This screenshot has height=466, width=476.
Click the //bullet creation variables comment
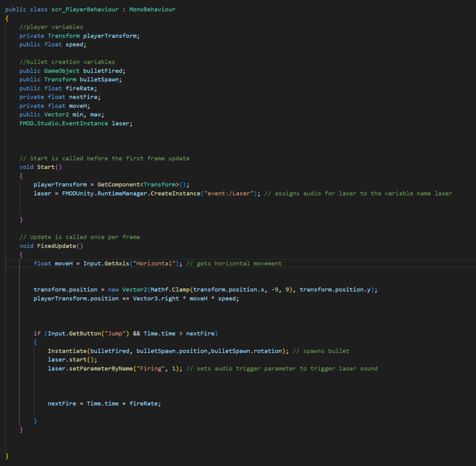(x=67, y=62)
